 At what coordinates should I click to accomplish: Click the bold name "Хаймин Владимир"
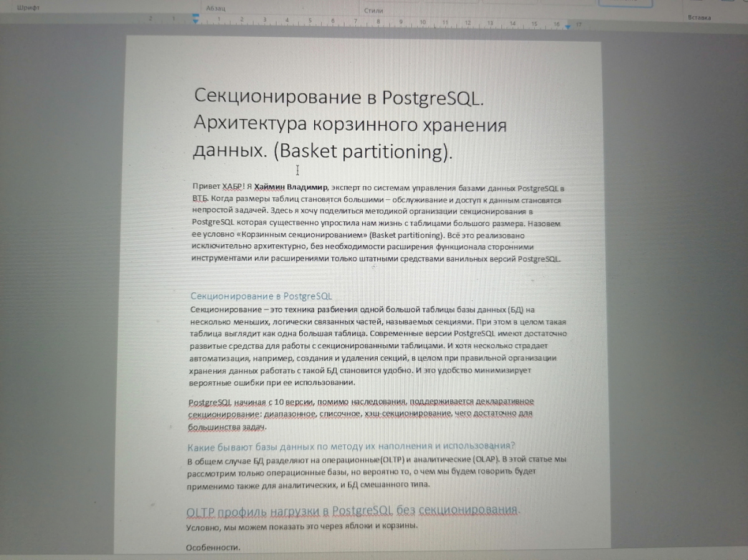[x=290, y=187]
